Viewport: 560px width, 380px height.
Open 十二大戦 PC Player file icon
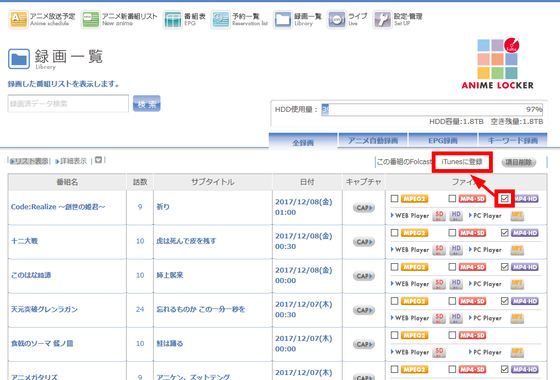[517, 250]
